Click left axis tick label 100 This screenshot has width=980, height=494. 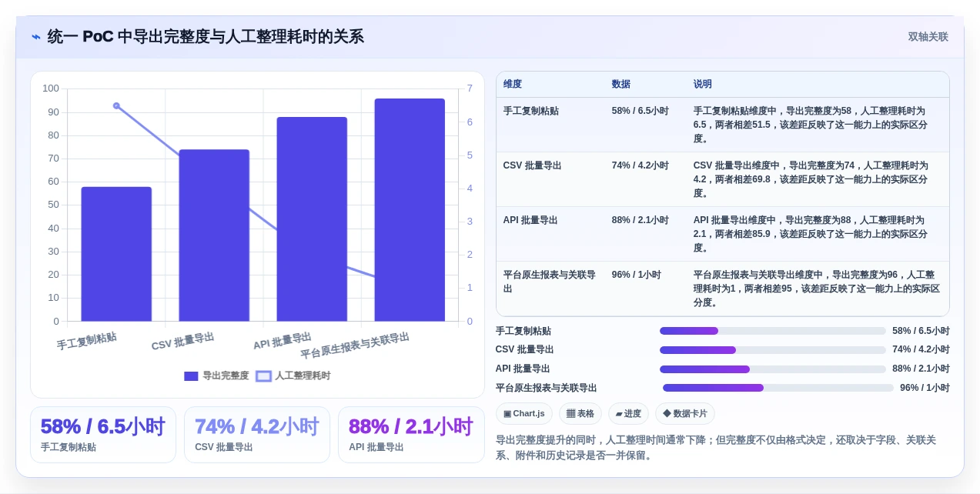tap(51, 88)
